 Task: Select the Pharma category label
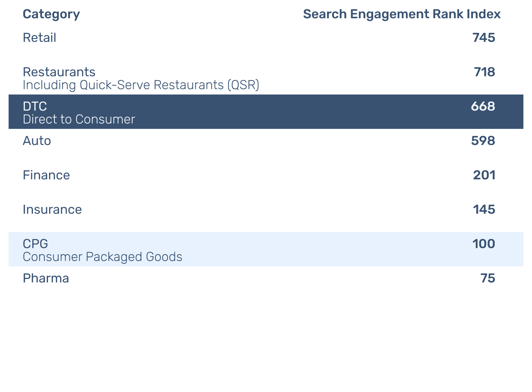tap(46, 278)
